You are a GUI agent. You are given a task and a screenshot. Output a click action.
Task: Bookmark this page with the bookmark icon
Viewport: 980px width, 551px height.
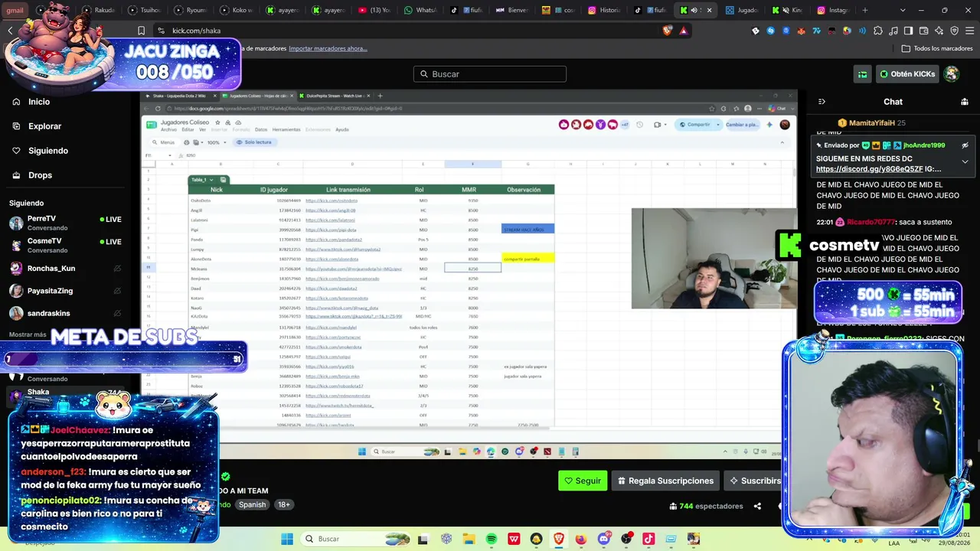[x=141, y=31]
